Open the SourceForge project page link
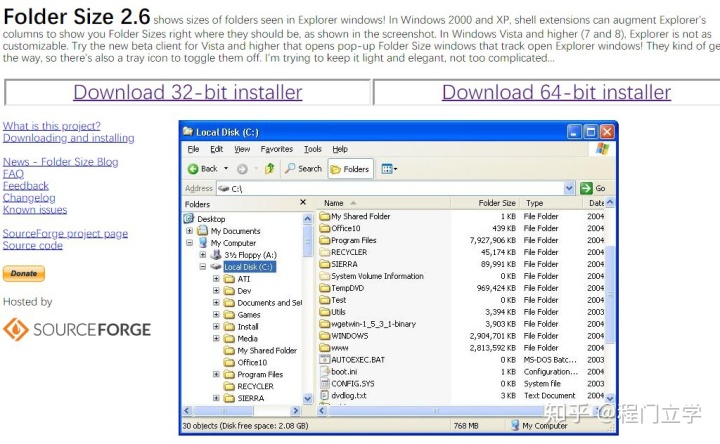 point(65,233)
